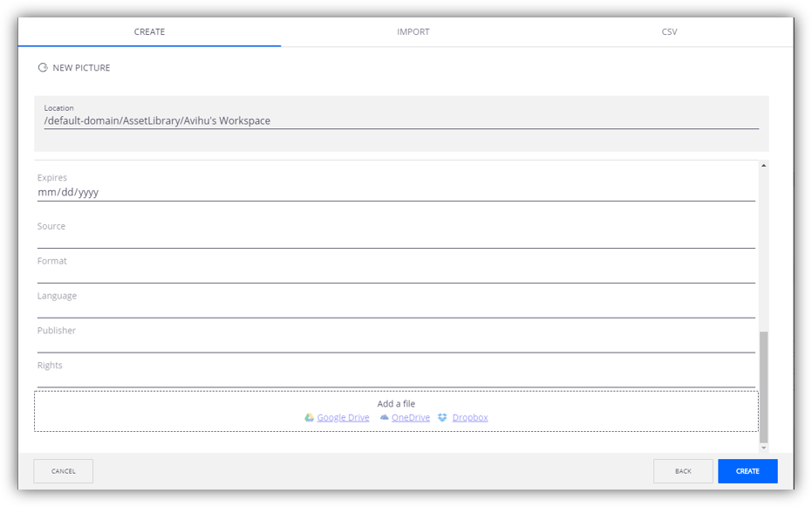Open the CSV tab

[x=669, y=32]
